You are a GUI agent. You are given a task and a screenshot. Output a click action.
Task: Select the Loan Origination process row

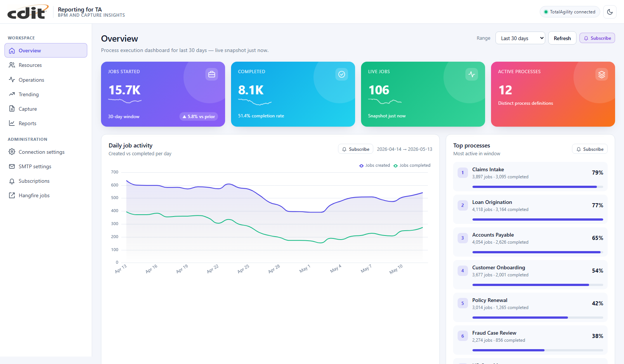[530, 209]
